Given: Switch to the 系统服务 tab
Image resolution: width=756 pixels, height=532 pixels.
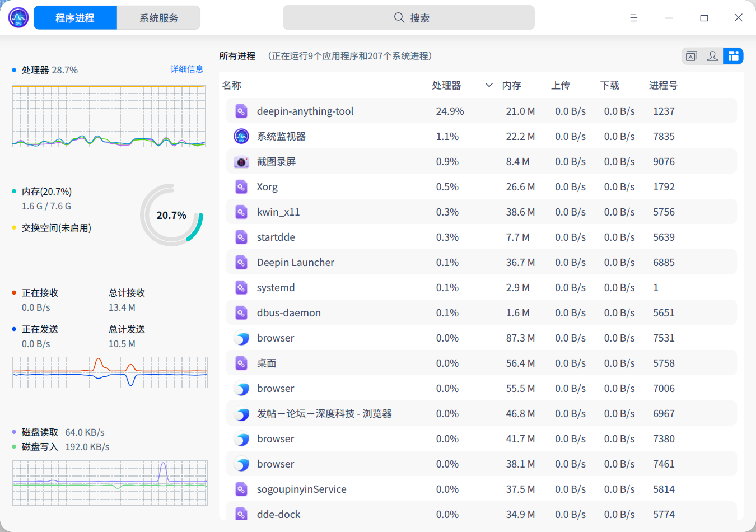Looking at the screenshot, I should (x=158, y=18).
